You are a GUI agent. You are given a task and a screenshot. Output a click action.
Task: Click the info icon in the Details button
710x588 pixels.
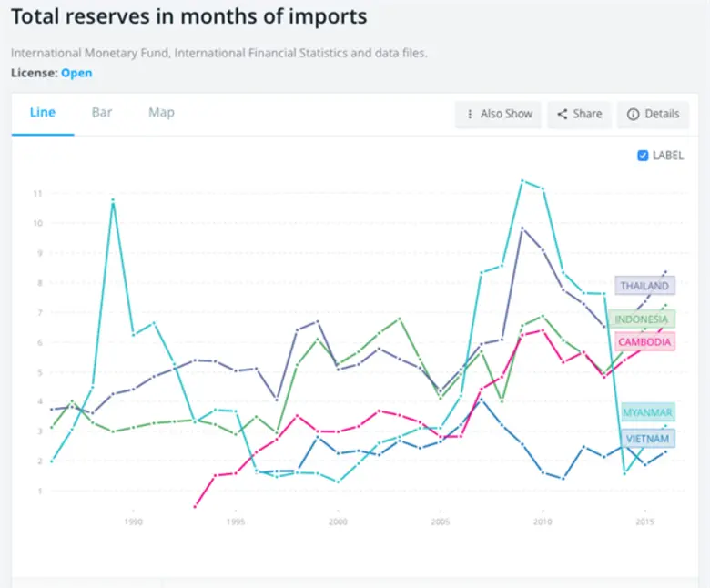633,115
